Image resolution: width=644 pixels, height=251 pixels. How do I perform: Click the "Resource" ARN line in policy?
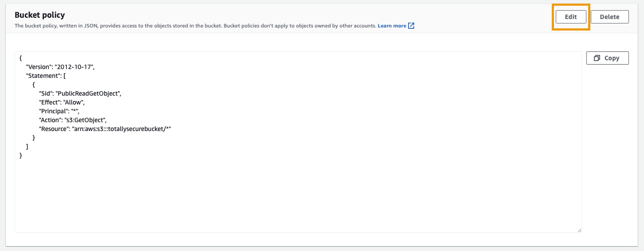[x=105, y=129]
